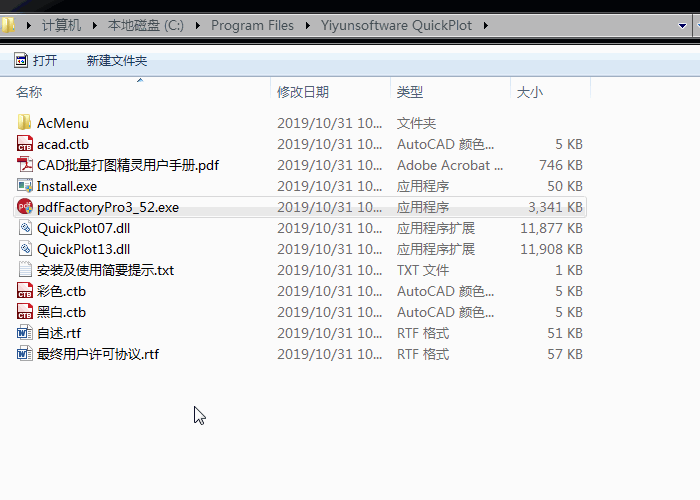Click the Install.exe application icon
700x500 pixels.
[x=25, y=186]
